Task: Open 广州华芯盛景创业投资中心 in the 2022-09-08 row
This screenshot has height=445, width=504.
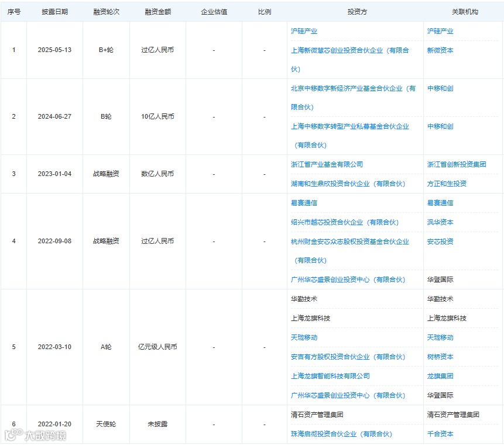Action: coord(348,280)
